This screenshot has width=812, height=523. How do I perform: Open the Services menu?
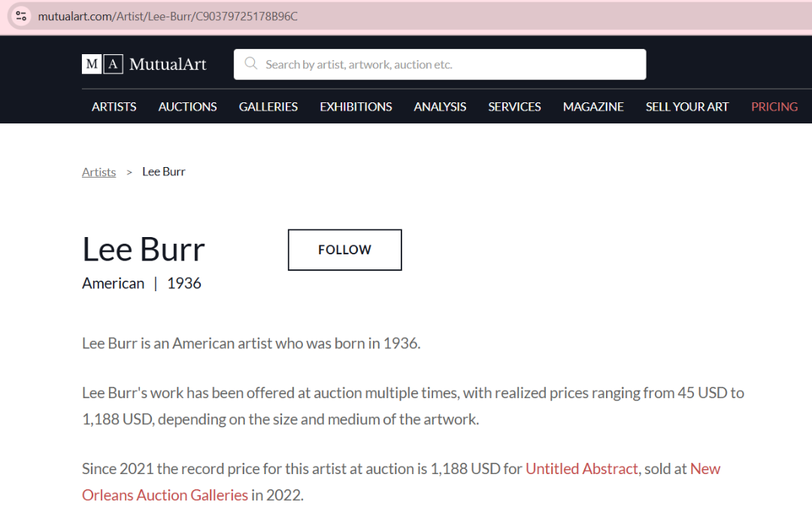pos(514,107)
